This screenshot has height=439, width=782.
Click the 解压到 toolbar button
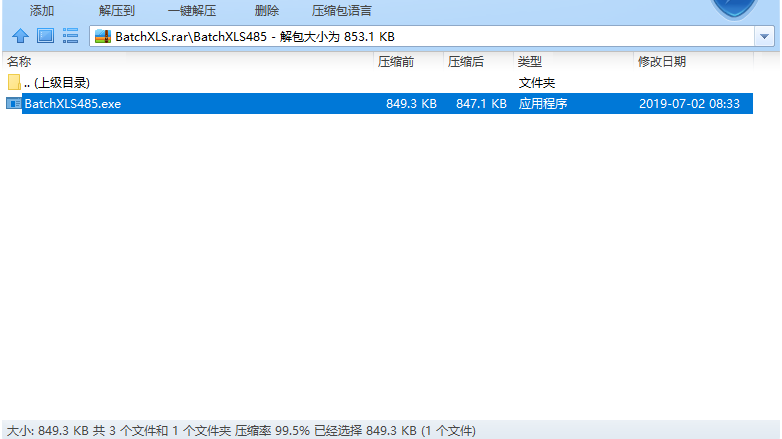point(117,10)
